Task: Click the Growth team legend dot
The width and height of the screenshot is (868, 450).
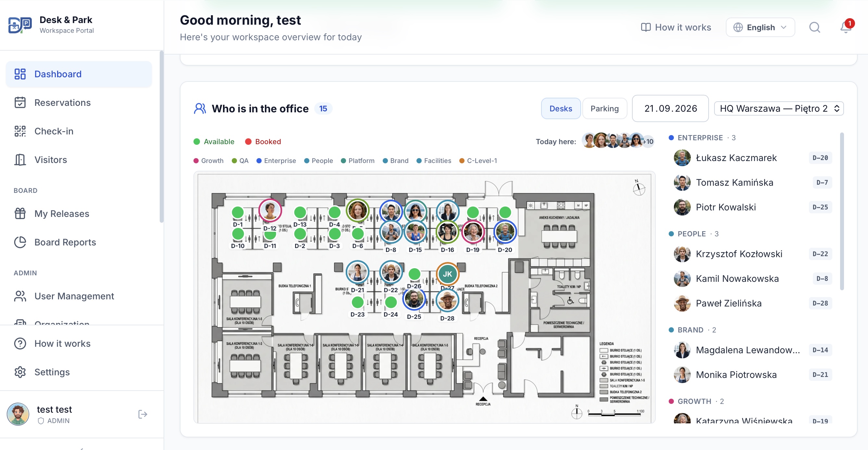Action: pyautogui.click(x=196, y=161)
